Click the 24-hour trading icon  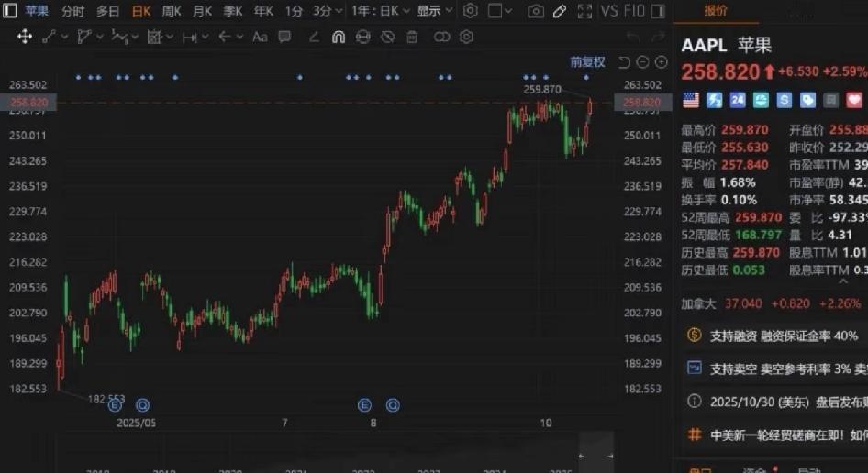coord(738,100)
